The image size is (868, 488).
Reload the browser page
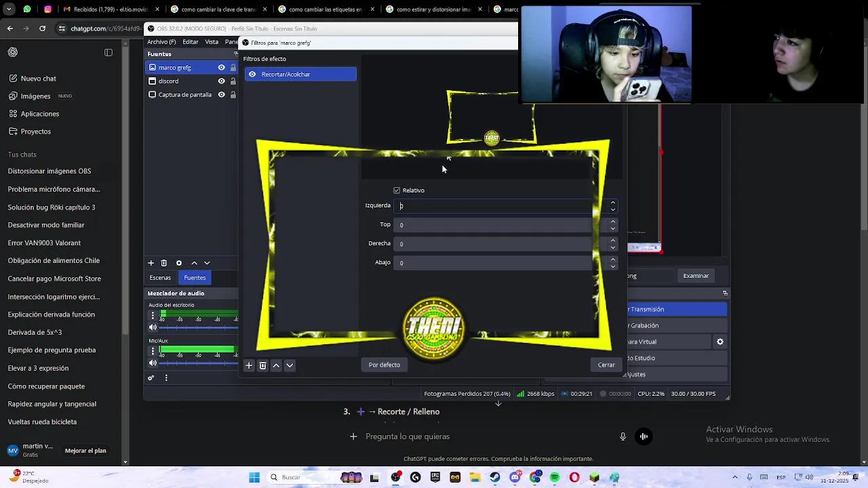[42, 28]
